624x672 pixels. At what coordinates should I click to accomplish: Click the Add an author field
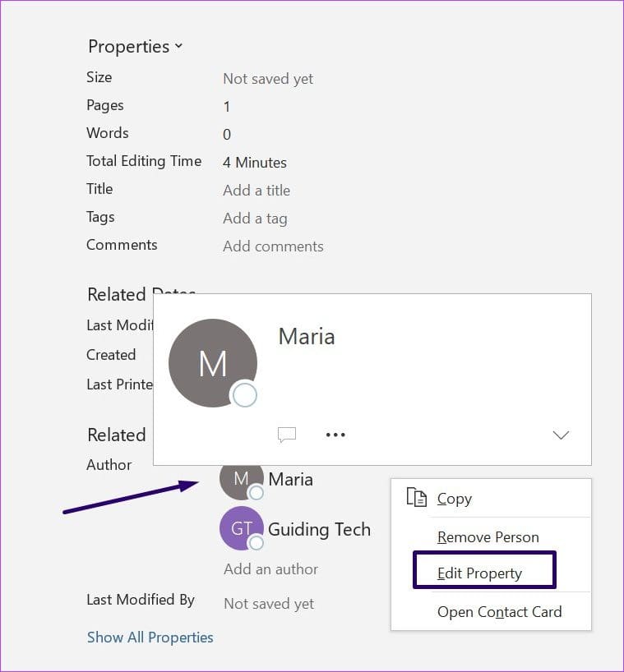click(270, 569)
